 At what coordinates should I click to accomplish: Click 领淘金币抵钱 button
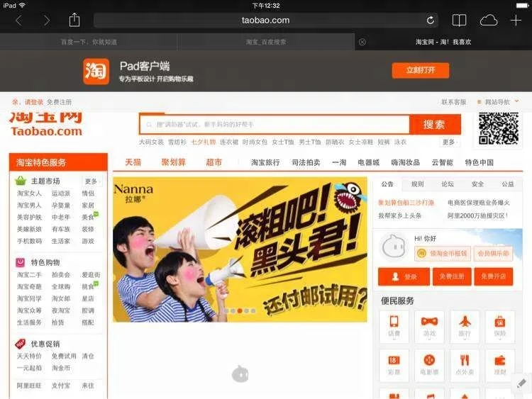tap(443, 253)
